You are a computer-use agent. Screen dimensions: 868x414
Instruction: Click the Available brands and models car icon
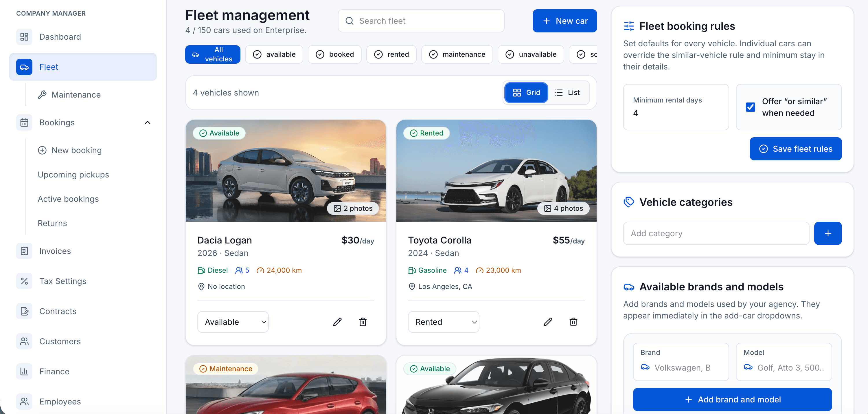629,287
